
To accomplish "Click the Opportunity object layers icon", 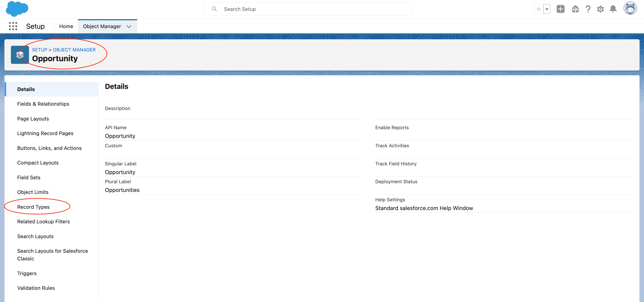I will [20, 55].
